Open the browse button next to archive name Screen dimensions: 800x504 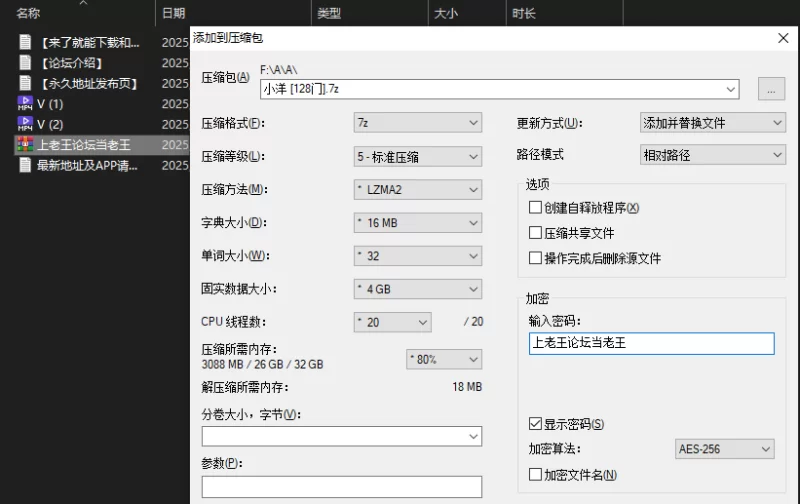[x=771, y=89]
